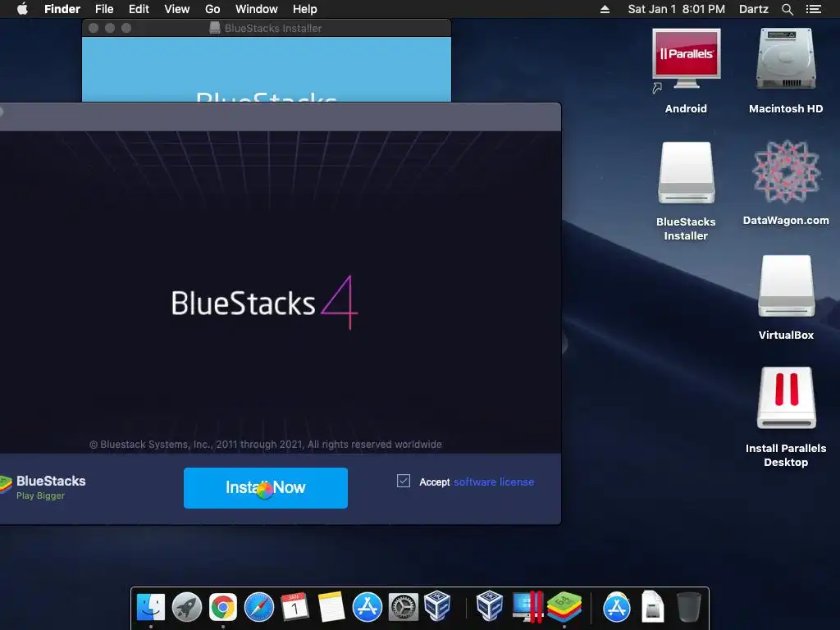Select the DataWagon.com desktop icon
The height and width of the screenshot is (630, 840).
pos(786,183)
